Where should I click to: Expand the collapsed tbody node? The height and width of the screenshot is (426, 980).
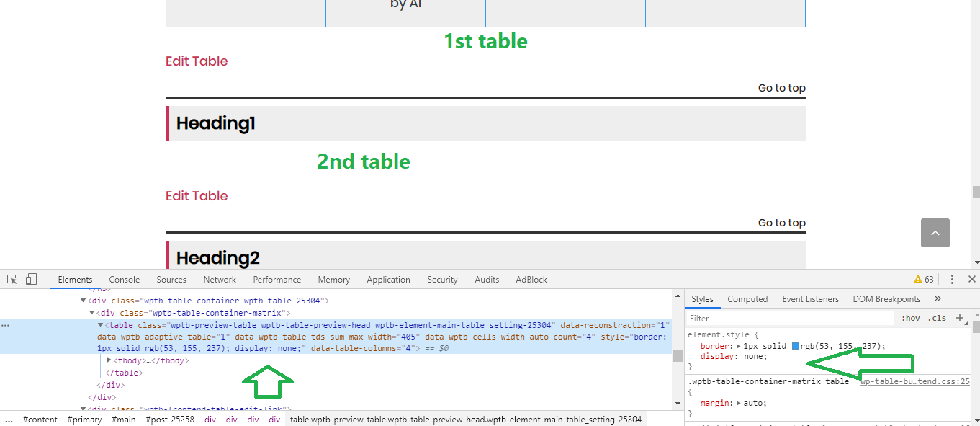pos(109,360)
